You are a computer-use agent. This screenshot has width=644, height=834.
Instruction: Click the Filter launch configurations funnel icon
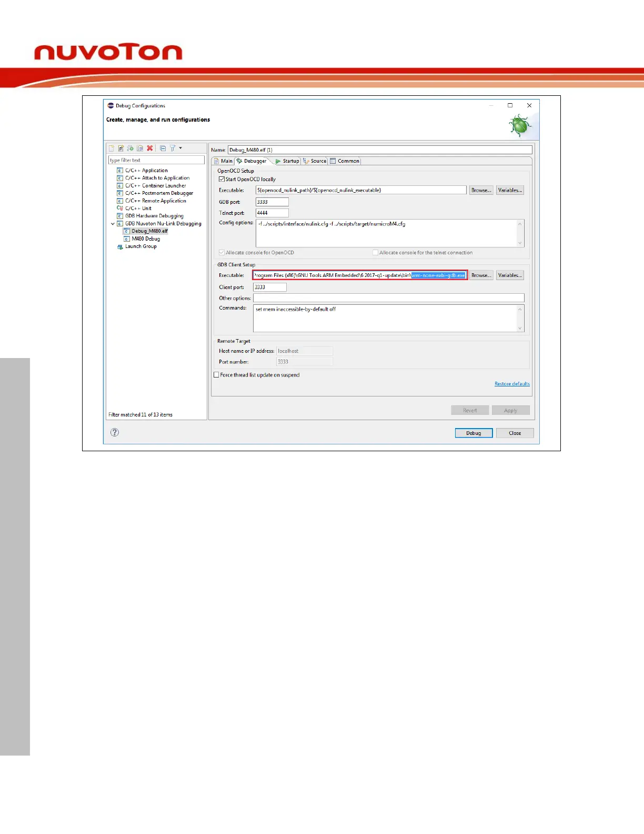[172, 148]
